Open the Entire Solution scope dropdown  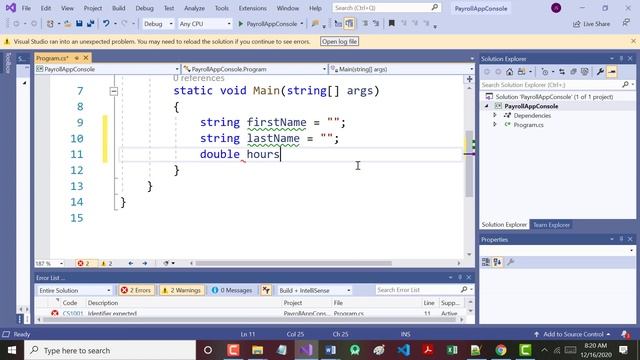(74, 290)
